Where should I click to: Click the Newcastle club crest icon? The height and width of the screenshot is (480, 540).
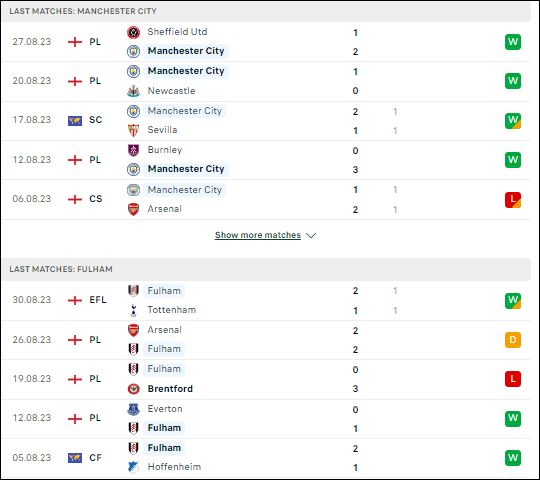(x=133, y=91)
